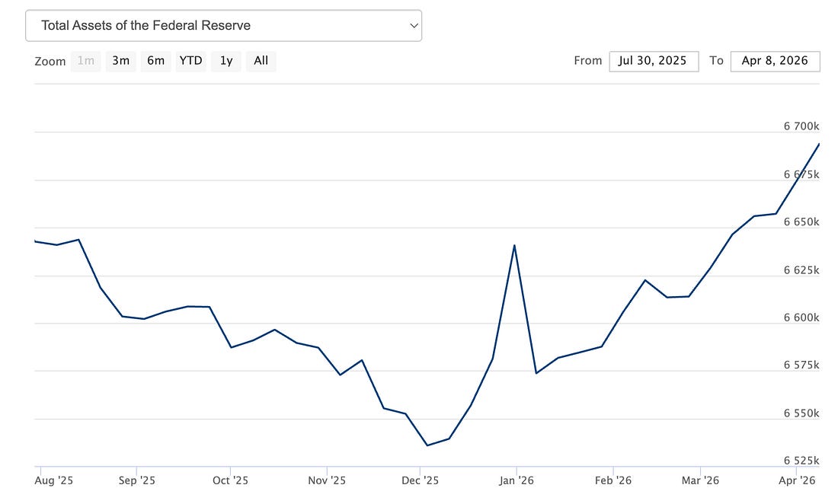Image resolution: width=838 pixels, height=504 pixels.
Task: Click the 6 650k axis label
Action: point(801,222)
